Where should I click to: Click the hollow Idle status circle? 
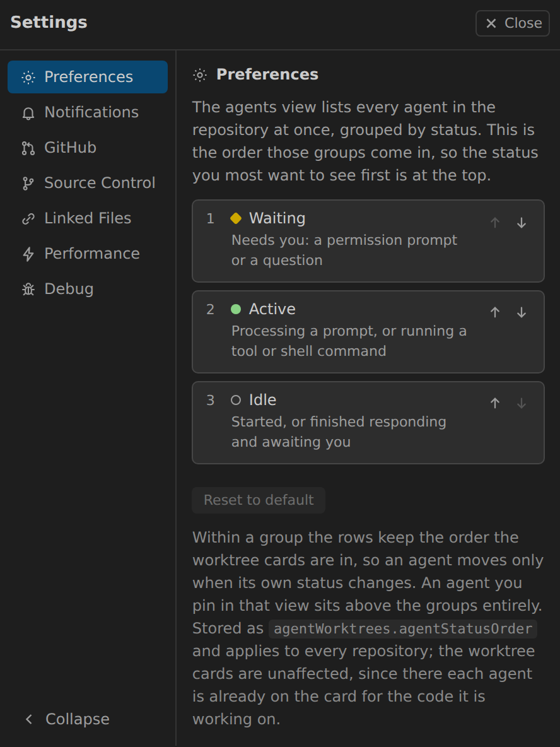tap(236, 400)
